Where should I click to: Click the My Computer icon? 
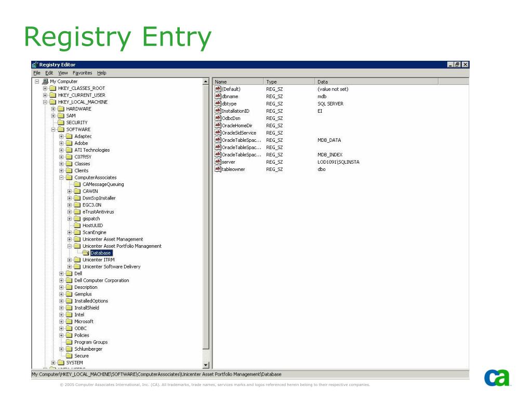45,82
